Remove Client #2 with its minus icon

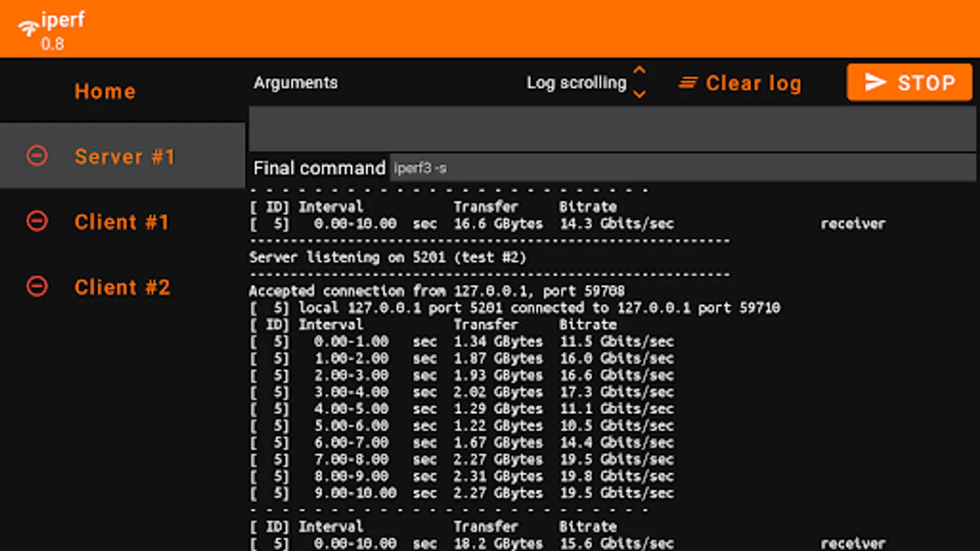point(37,286)
